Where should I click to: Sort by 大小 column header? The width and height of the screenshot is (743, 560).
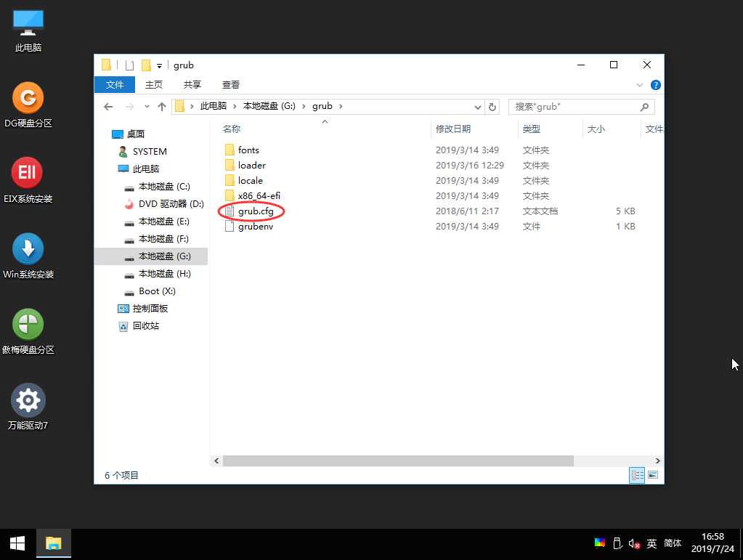tap(596, 129)
